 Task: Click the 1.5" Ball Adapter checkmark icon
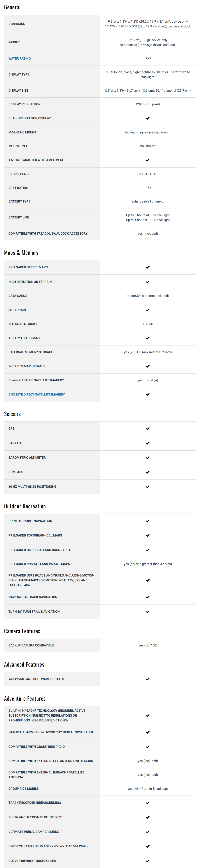148,160
